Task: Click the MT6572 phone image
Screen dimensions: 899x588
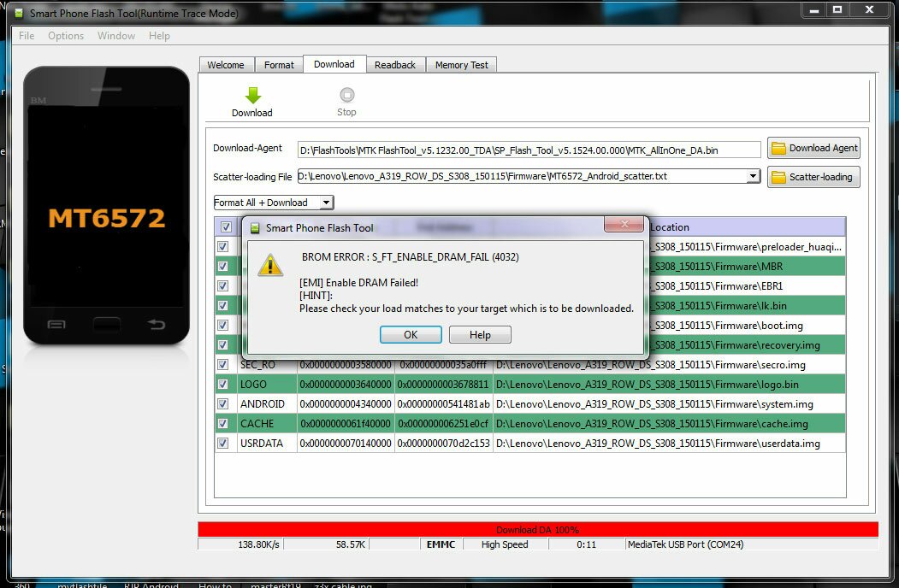Action: pyautogui.click(x=107, y=205)
